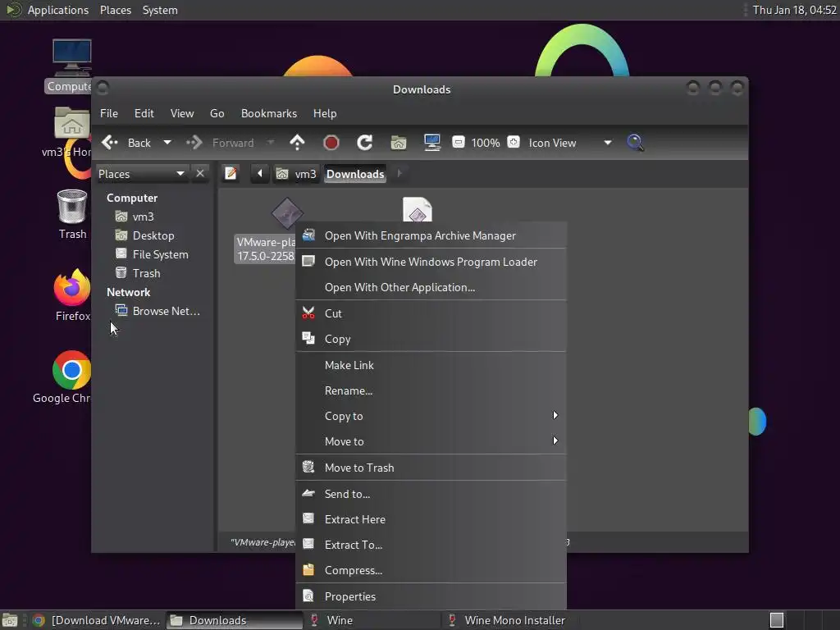
Task: Select the Downloads path bar button
Action: [355, 174]
